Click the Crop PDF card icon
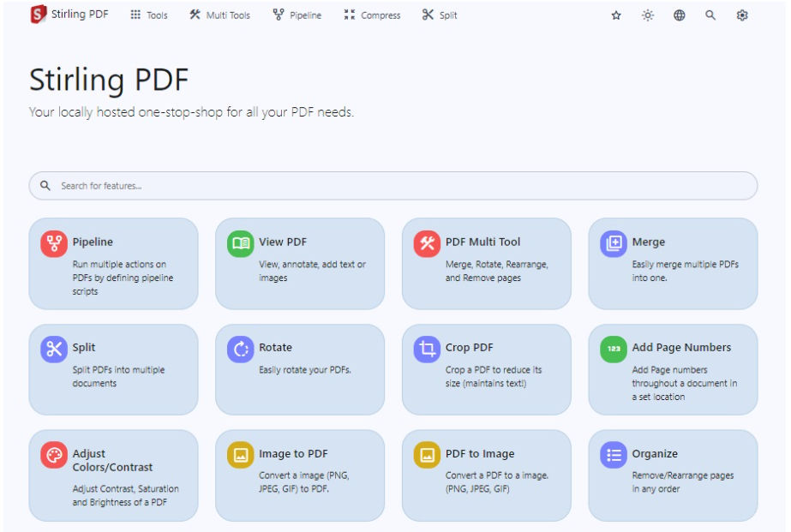Screen dimensions: 791x532 coord(428,349)
